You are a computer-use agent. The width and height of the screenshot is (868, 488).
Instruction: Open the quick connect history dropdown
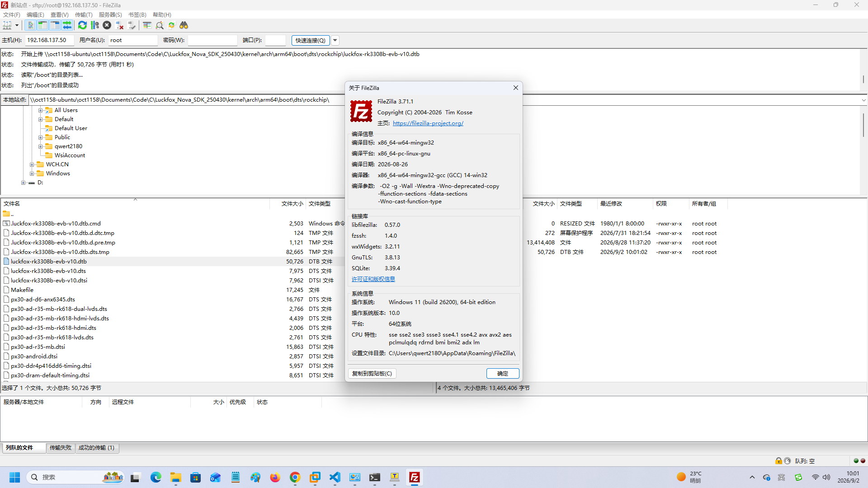click(335, 40)
